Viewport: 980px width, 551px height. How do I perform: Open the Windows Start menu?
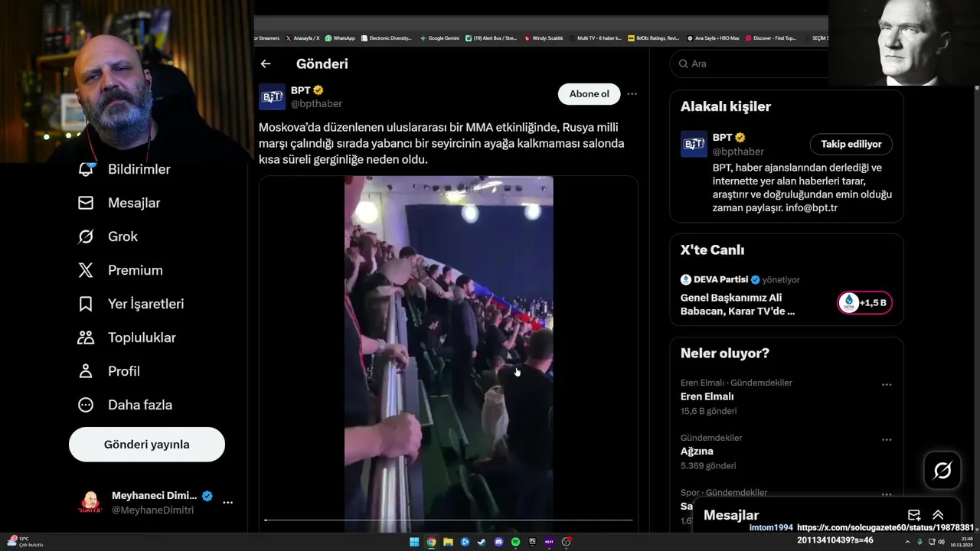[x=414, y=542]
